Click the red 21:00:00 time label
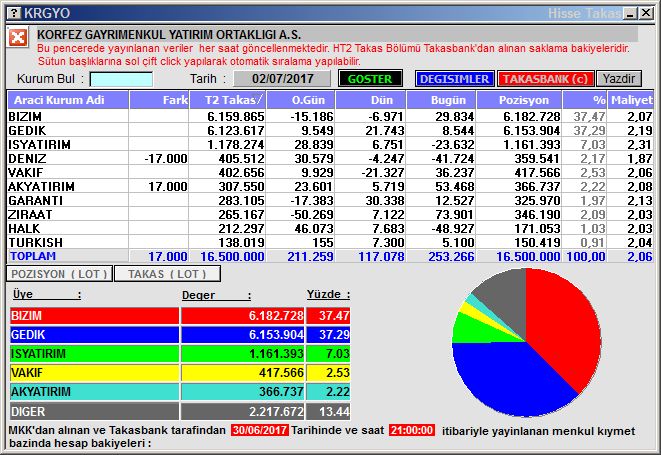This screenshot has width=661, height=455. 412,430
